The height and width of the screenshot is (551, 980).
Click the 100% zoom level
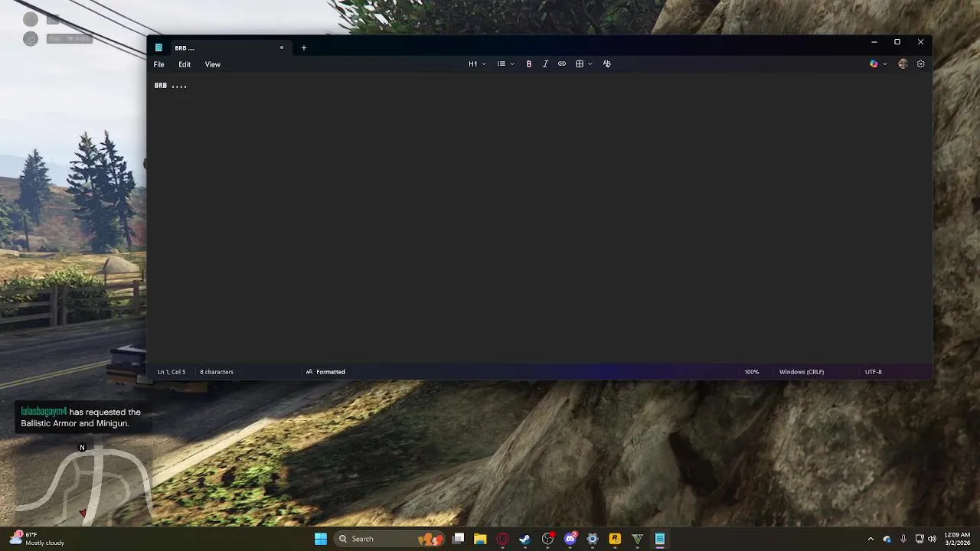pos(752,372)
